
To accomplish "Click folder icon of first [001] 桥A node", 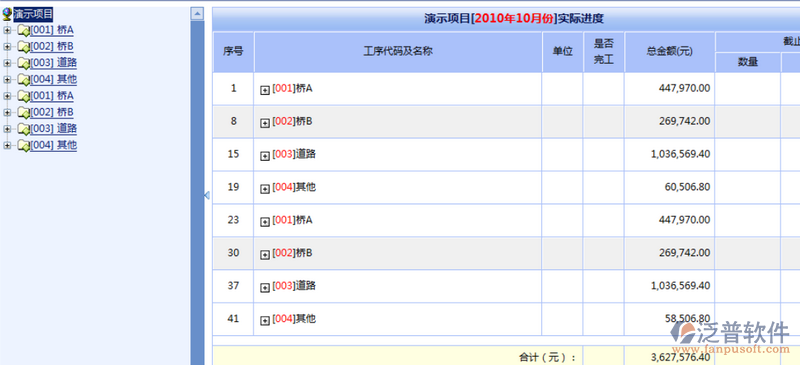I will [x=24, y=31].
